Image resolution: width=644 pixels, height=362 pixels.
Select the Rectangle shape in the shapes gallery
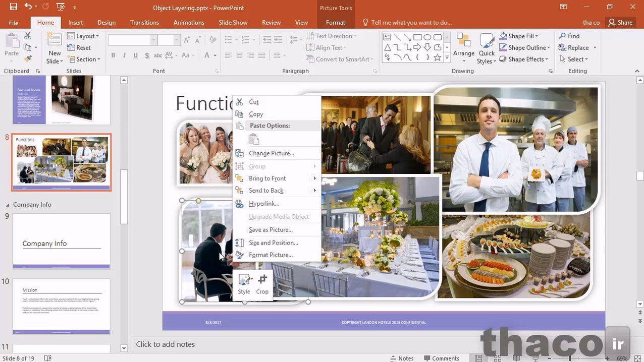[x=417, y=37]
